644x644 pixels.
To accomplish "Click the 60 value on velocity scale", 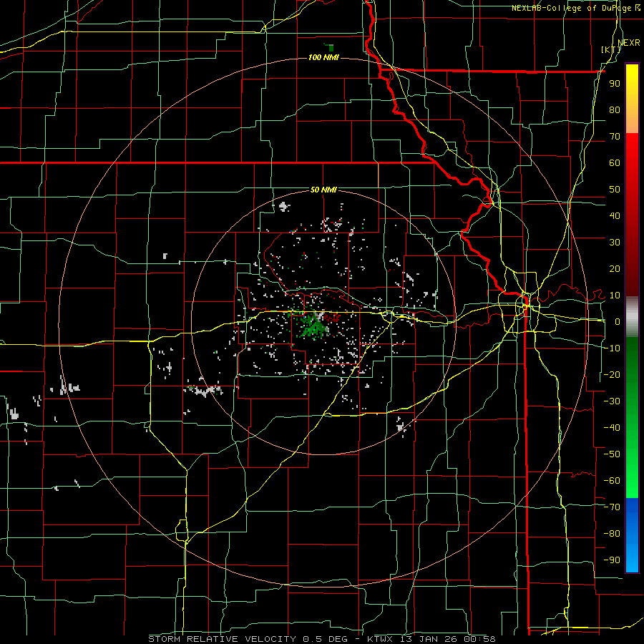I will click(615, 162).
